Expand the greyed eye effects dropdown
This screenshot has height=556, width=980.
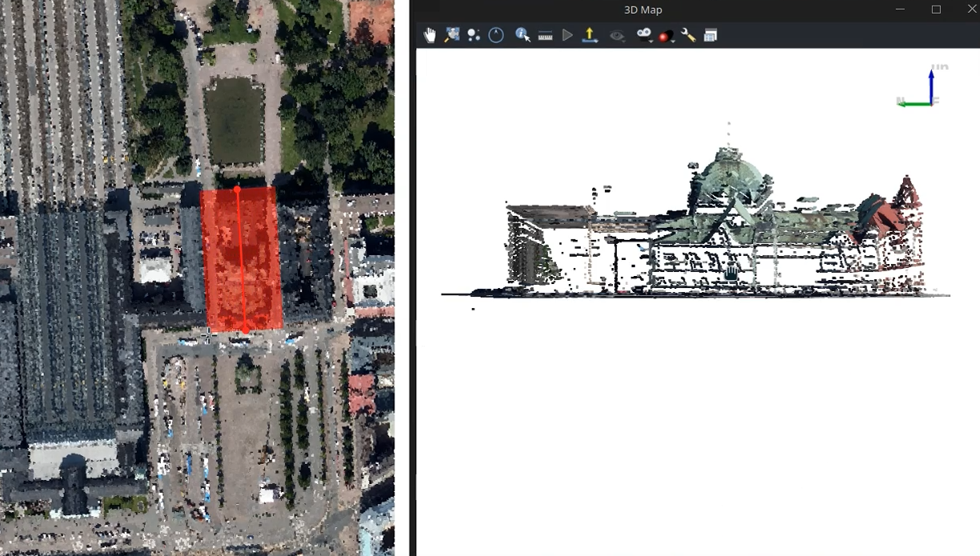point(617,35)
